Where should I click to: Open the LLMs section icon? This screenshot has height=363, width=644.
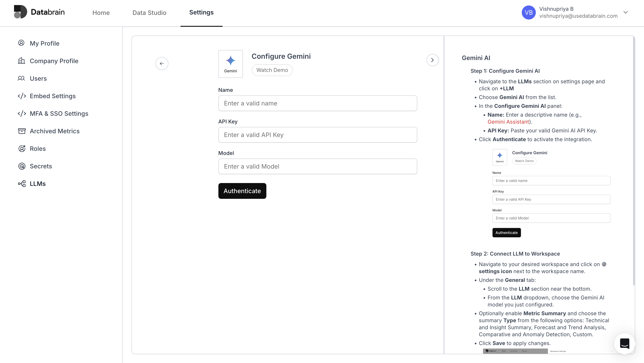pyautogui.click(x=22, y=183)
